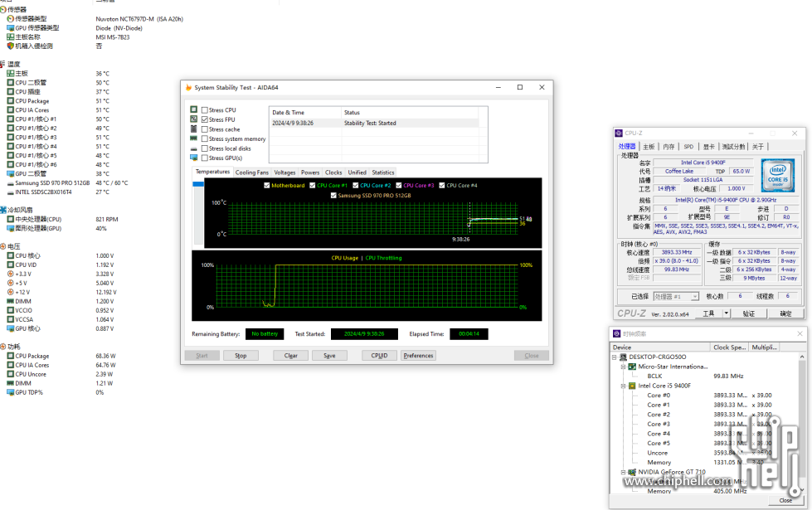Screen dimensions: 812x510
Task: Click the Intel Core i5 logo in CPU-Z
Action: click(x=778, y=176)
